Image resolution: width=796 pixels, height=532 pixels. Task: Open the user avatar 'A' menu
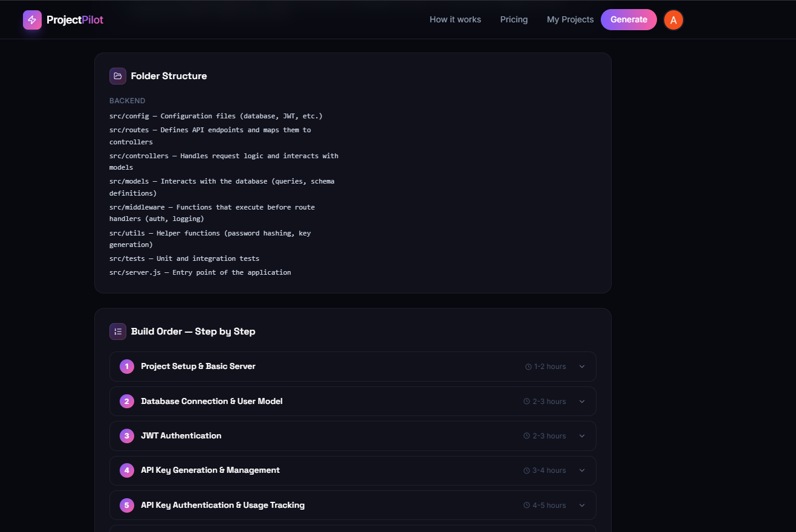click(x=673, y=20)
